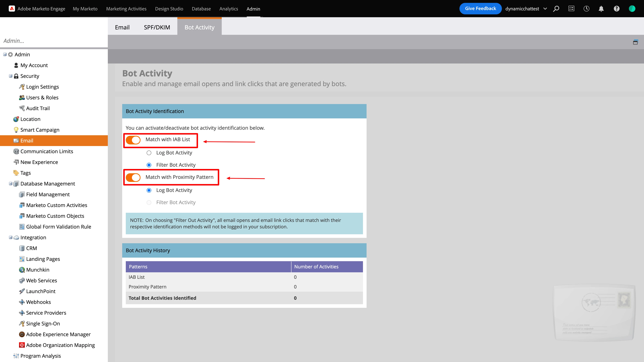
Task: Click the Give Feedback button
Action: pos(480,8)
